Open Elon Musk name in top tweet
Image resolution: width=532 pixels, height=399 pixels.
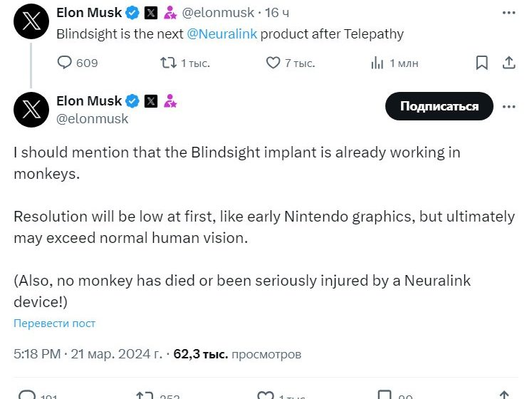[88, 13]
